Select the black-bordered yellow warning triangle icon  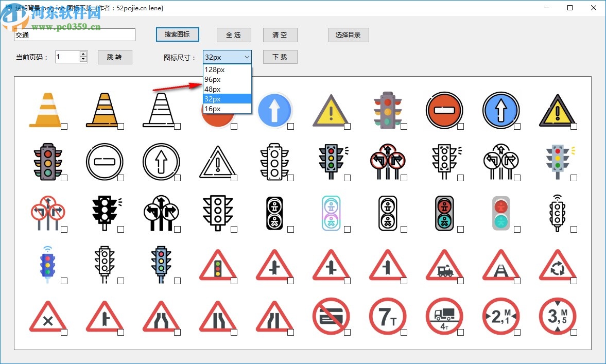pos(558,110)
